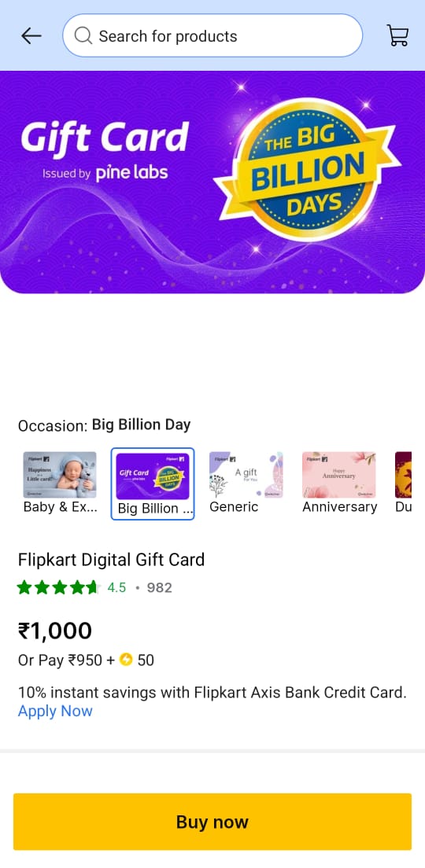Tap the Or Pay ₹950 + 50 option
This screenshot has height=868, width=425.
coord(86,660)
